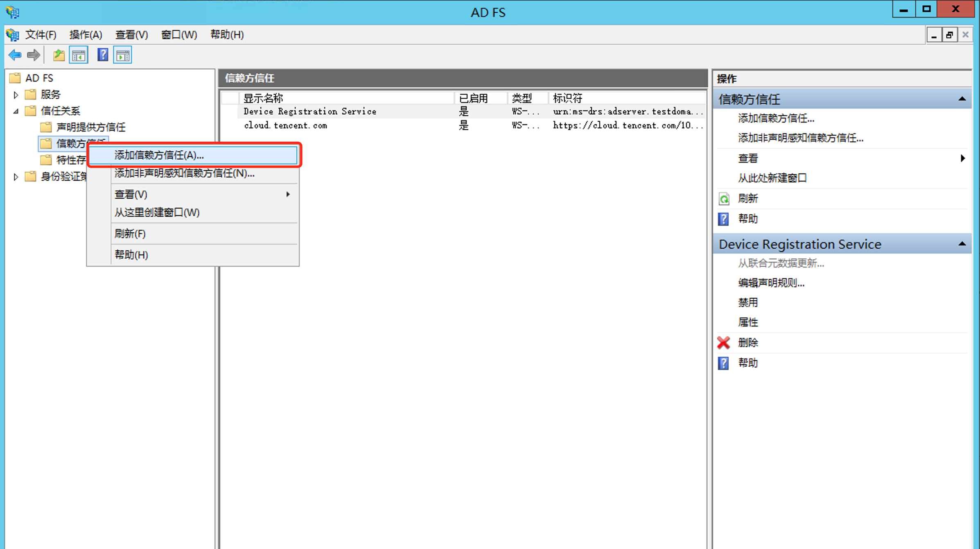Viewport: 980px width, 549px height.
Task: Select 添加信赖方信任(A)... in context menu
Action: [x=159, y=155]
